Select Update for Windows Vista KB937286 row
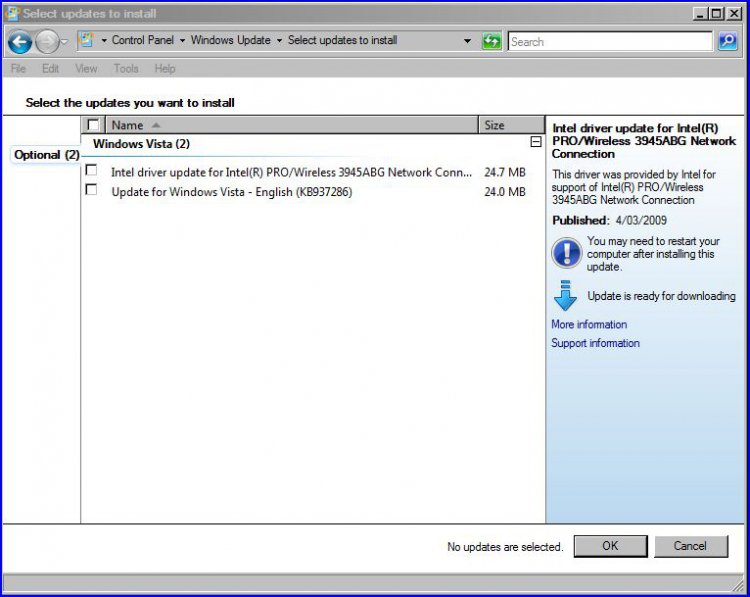 pyautogui.click(x=232, y=192)
